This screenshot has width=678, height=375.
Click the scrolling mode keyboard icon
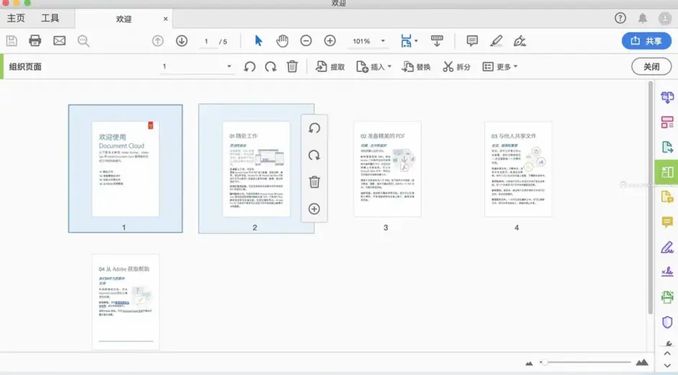437,41
